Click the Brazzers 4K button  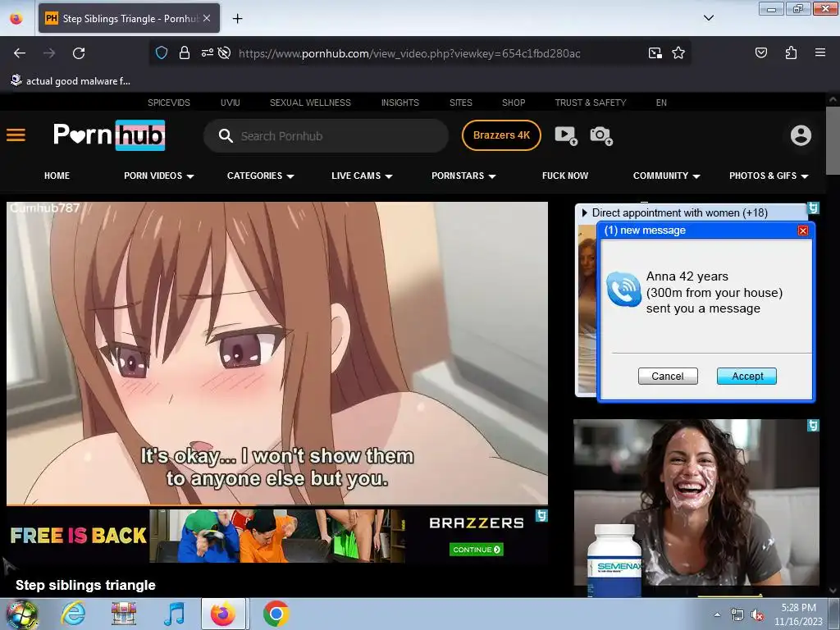click(x=501, y=135)
